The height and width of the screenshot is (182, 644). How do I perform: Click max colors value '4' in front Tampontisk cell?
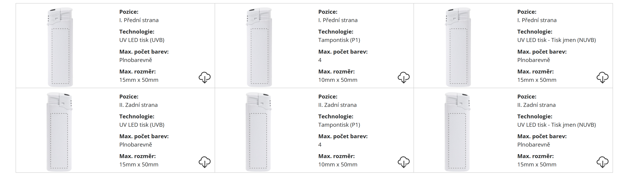pos(320,60)
